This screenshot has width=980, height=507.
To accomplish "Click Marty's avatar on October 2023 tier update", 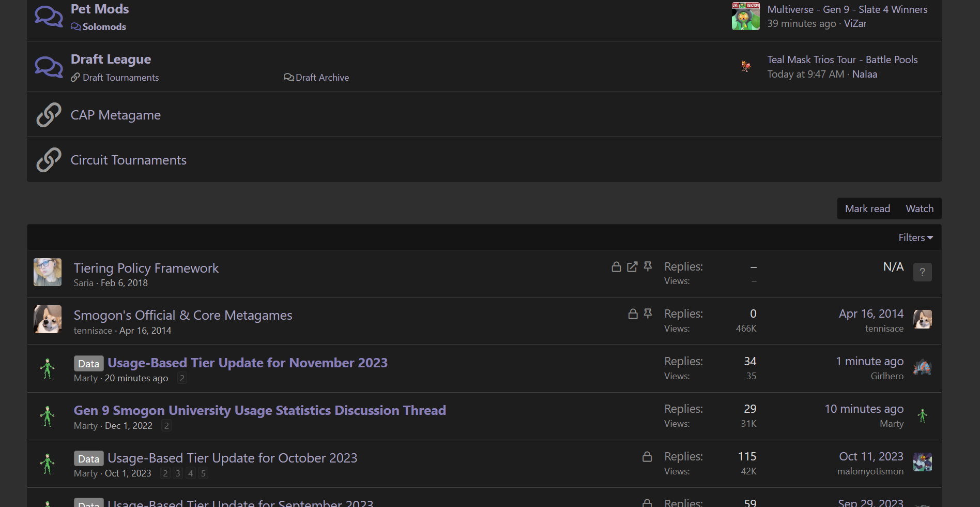I will [48, 464].
